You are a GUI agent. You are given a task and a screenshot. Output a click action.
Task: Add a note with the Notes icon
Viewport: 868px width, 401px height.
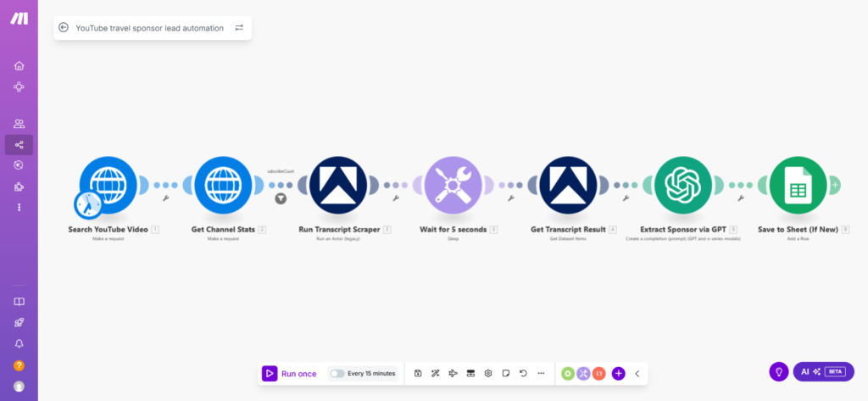[x=505, y=373]
